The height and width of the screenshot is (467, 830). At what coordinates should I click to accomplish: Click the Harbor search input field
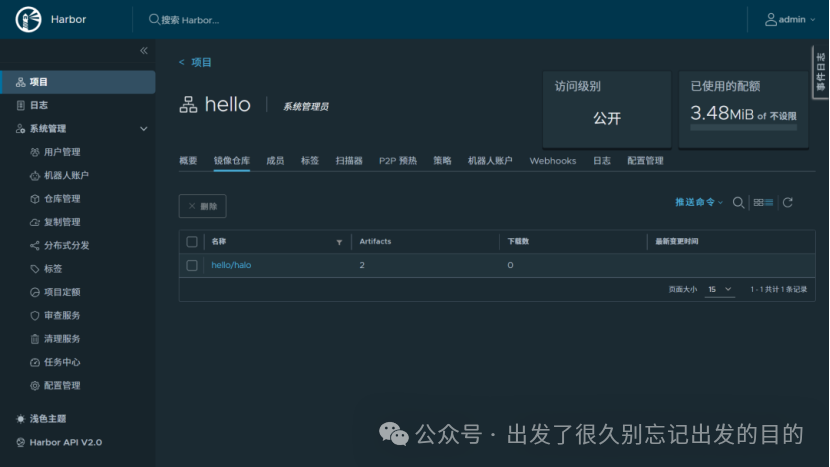point(191,20)
